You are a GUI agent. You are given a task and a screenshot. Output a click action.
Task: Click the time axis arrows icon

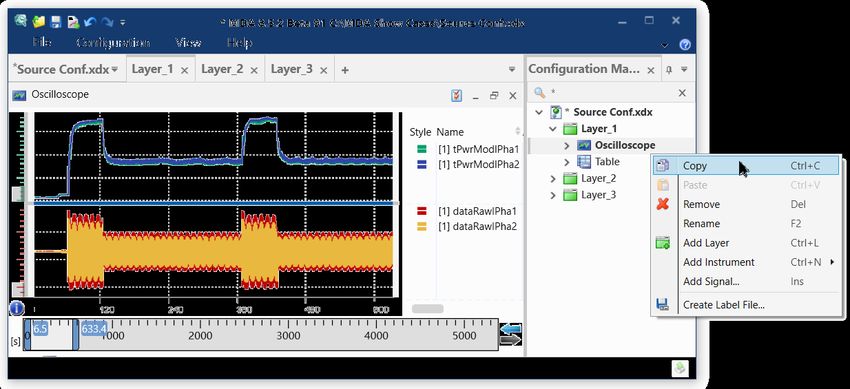tap(511, 334)
